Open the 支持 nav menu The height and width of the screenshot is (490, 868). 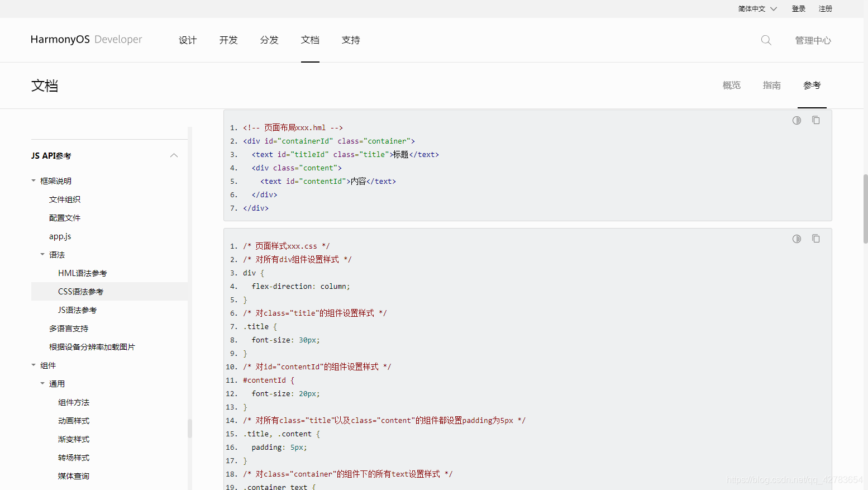[351, 40]
